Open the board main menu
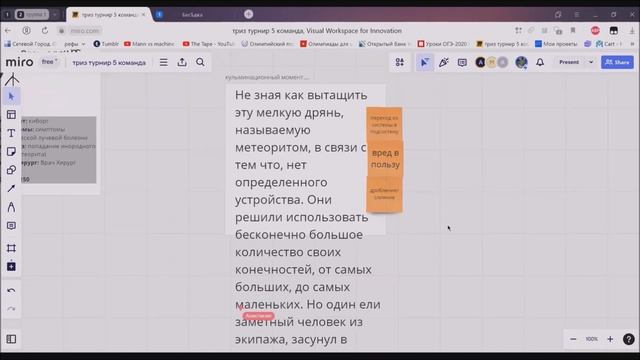 pos(164,62)
